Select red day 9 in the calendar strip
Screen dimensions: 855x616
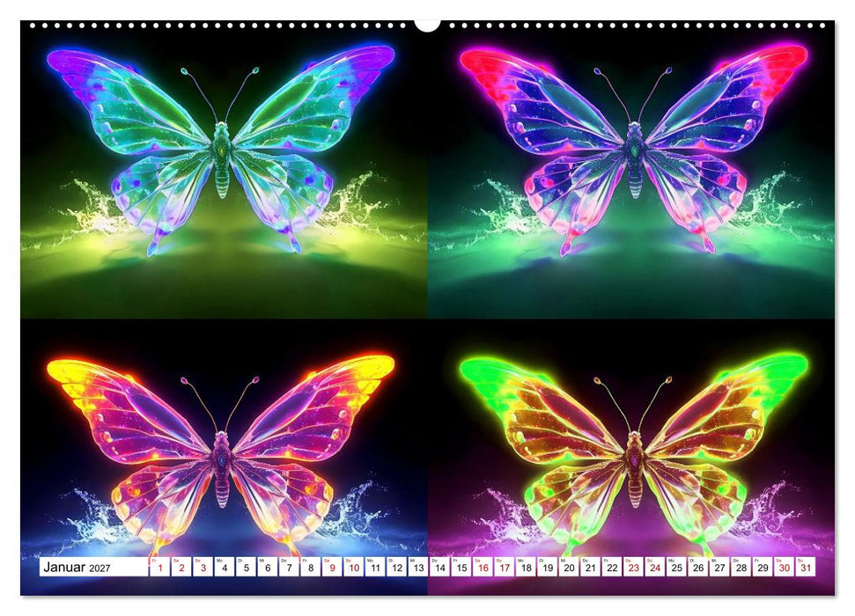point(332,567)
